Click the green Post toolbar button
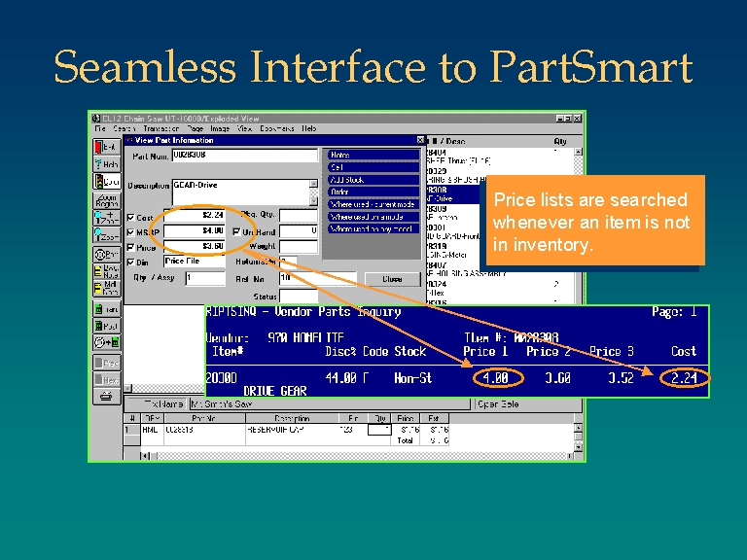 pos(107,326)
